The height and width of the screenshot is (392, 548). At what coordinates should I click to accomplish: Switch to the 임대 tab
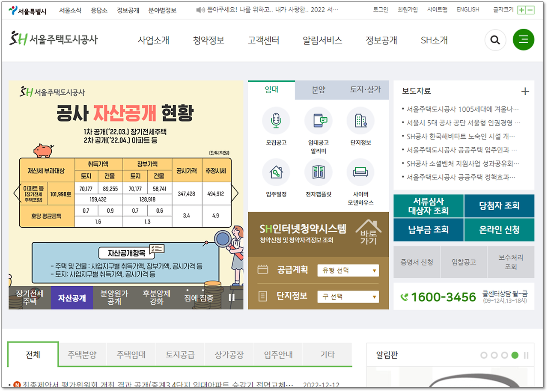pyautogui.click(x=271, y=90)
